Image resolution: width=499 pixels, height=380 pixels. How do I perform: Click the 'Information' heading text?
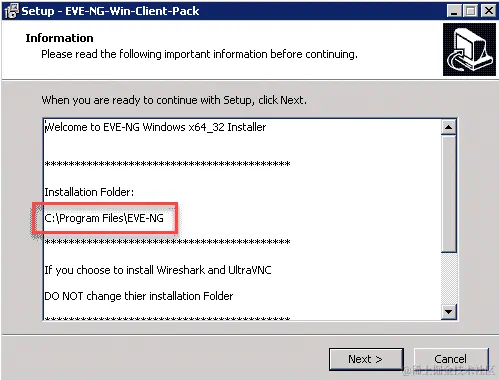tap(59, 38)
